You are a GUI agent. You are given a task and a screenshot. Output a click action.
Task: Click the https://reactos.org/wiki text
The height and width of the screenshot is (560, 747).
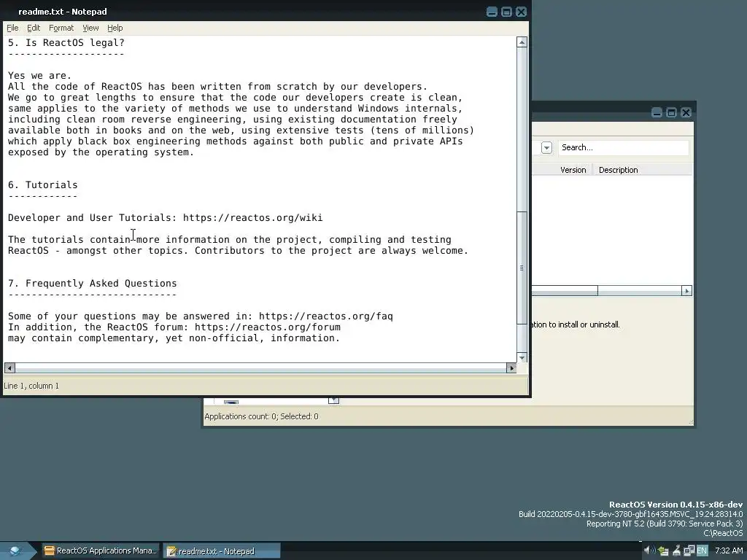coord(252,217)
